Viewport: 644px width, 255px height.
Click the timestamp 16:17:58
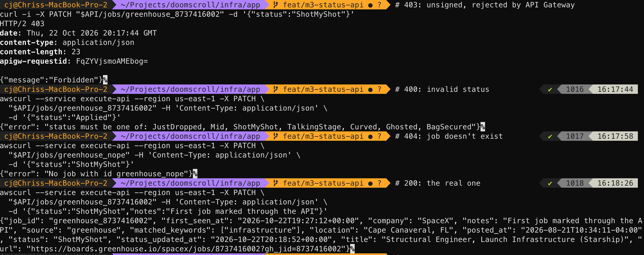point(615,136)
